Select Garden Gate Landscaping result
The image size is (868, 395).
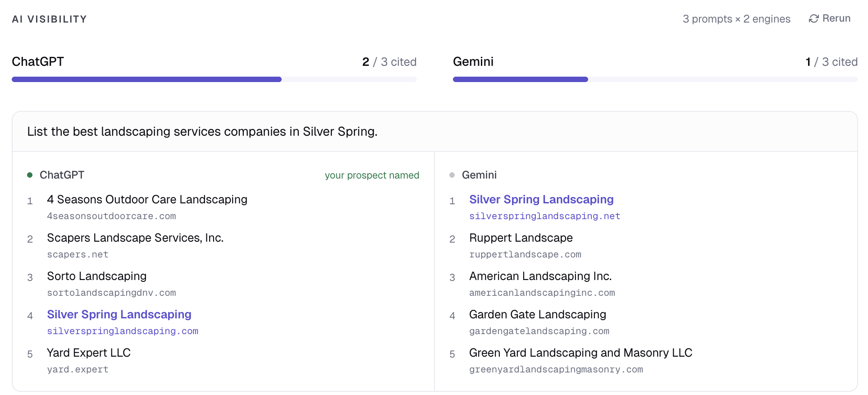537,314
